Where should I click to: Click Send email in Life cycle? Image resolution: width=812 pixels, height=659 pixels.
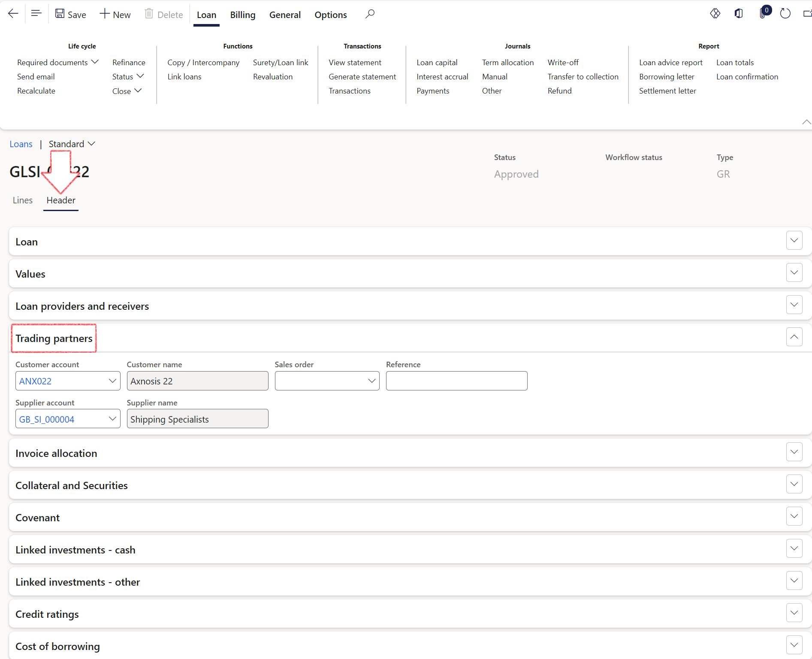point(36,77)
